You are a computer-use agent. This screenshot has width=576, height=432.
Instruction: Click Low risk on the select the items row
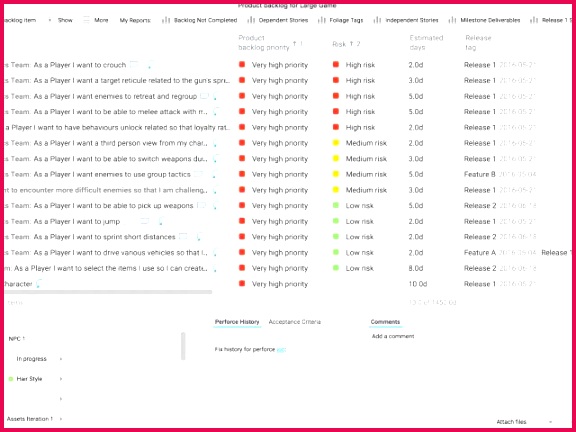(359, 268)
